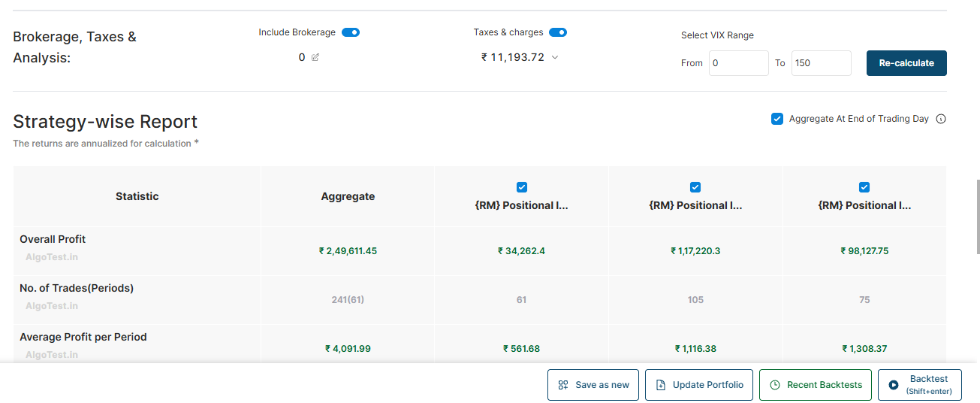Disable the Include Brokerage toggle

(x=351, y=32)
